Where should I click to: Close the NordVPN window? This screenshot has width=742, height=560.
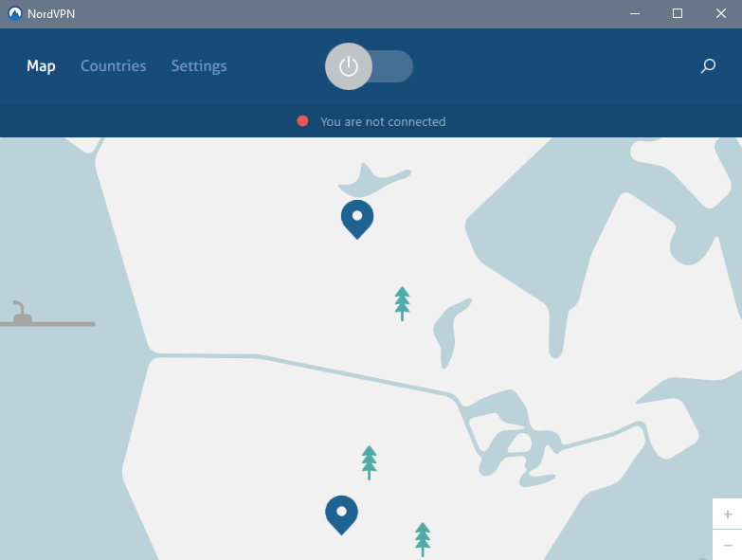(x=721, y=13)
